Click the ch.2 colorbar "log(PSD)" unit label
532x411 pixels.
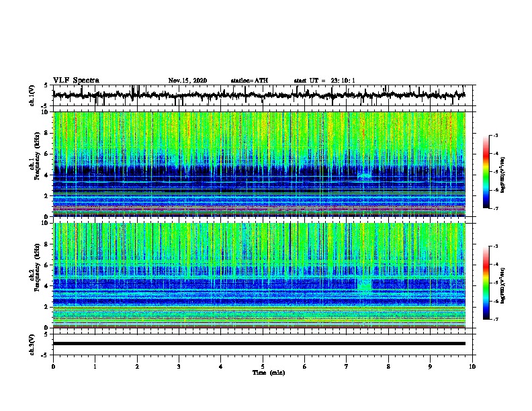point(503,285)
